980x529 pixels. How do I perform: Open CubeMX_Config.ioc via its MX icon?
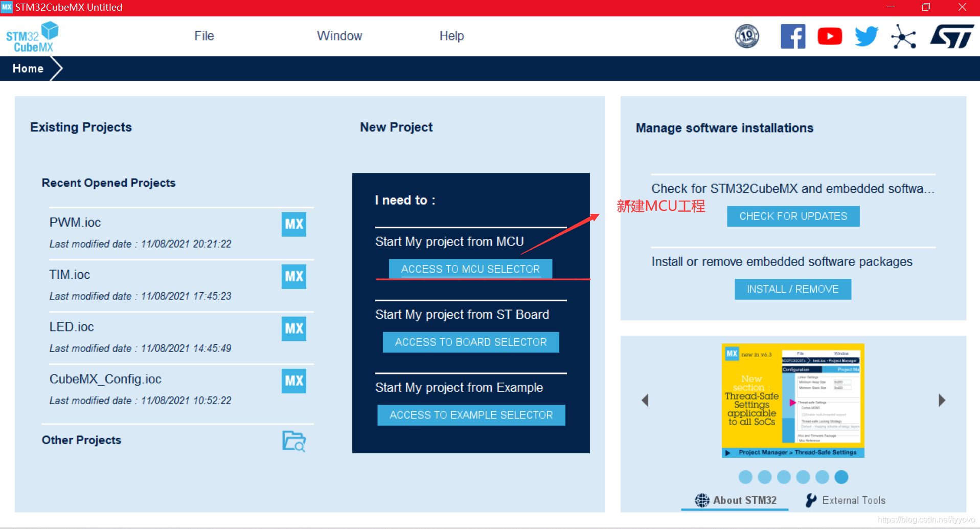click(294, 381)
